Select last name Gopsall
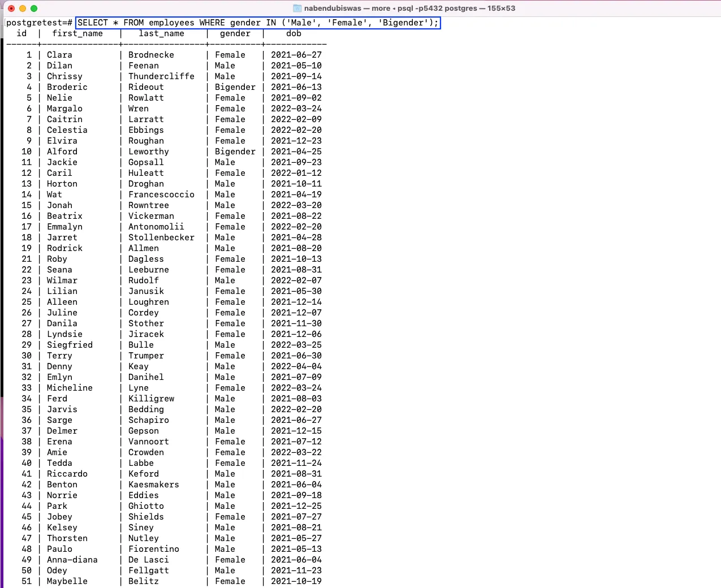This screenshot has width=721, height=588. coord(146,162)
